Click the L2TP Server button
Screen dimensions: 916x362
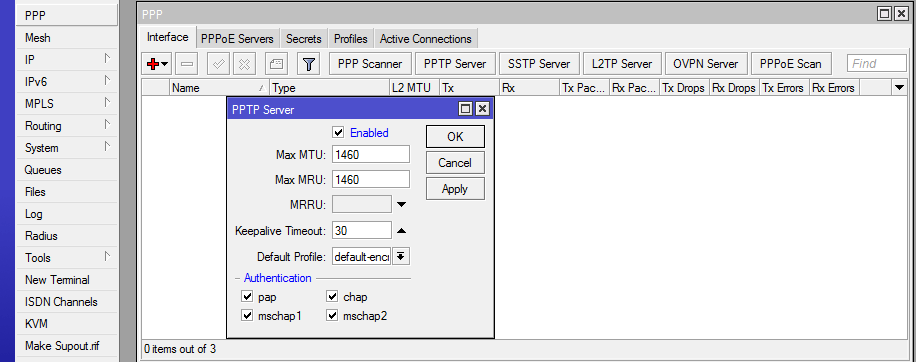point(622,64)
